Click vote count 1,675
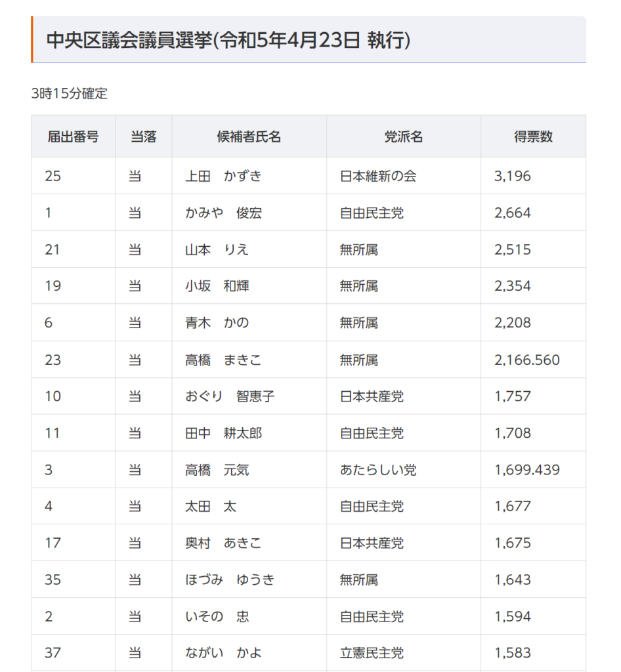This screenshot has width=621, height=672. click(513, 543)
